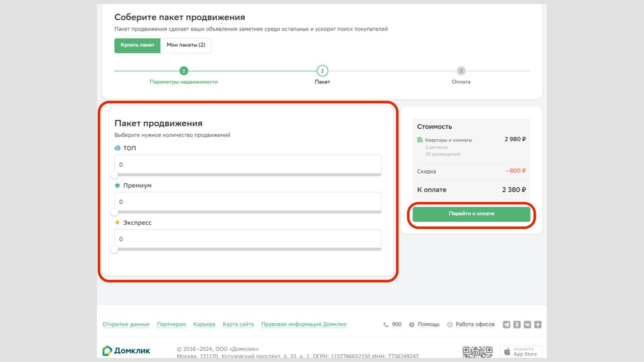This screenshot has width=644, height=362.
Task: Toggle the Пакет step 2 indicator
Action: tap(322, 71)
